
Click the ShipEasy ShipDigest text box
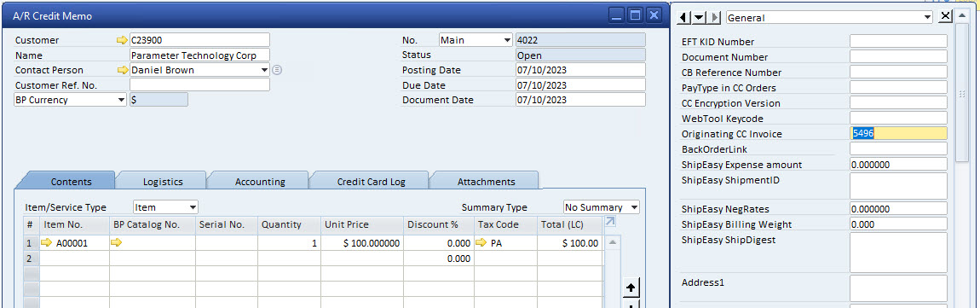(x=898, y=253)
